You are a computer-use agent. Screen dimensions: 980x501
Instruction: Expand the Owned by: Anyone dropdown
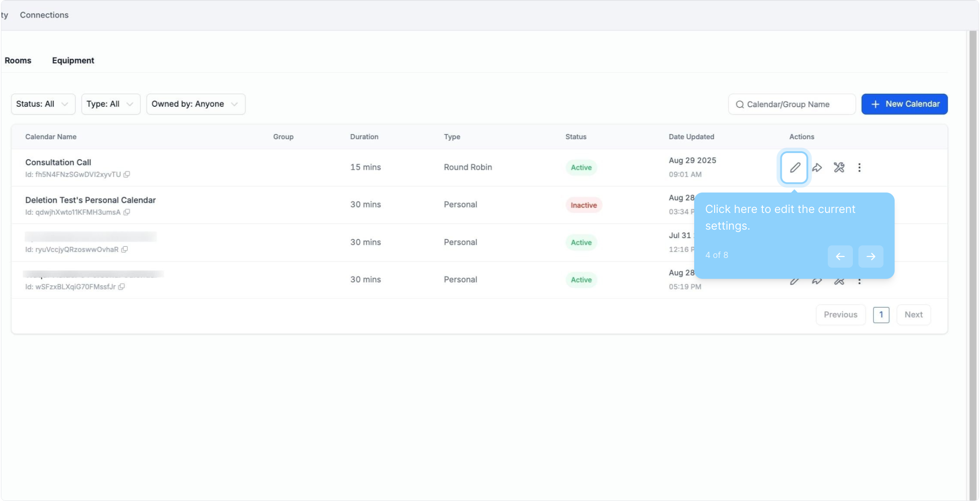click(195, 104)
